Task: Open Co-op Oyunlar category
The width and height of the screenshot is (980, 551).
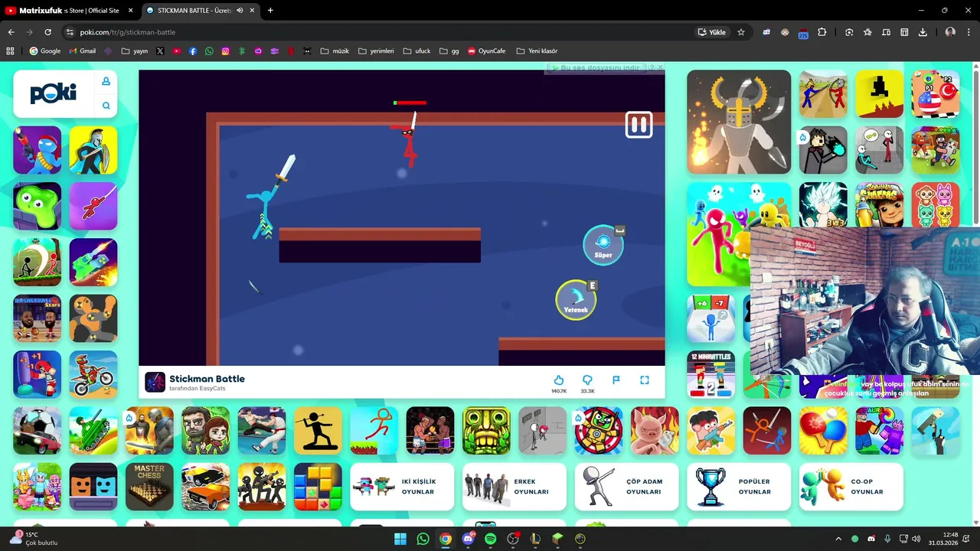Action: 851,487
